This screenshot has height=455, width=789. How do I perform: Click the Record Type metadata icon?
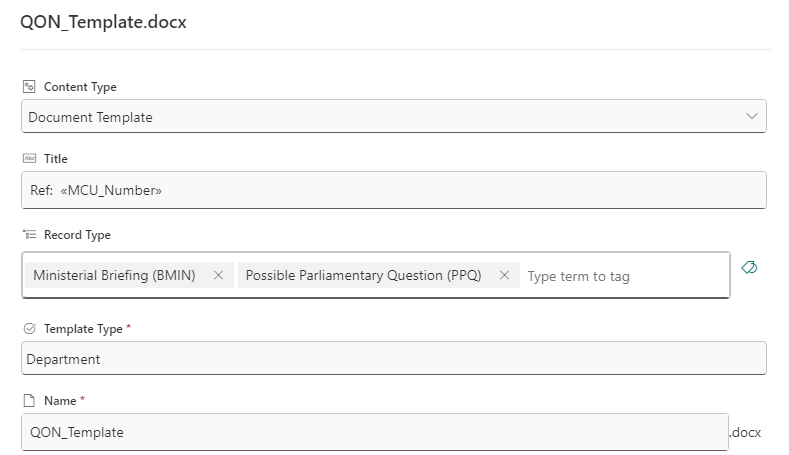click(x=29, y=235)
